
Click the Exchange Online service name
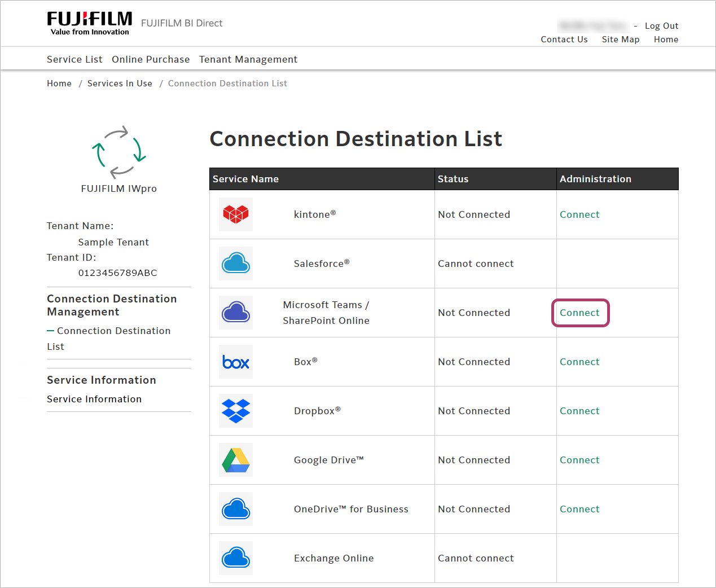click(334, 558)
